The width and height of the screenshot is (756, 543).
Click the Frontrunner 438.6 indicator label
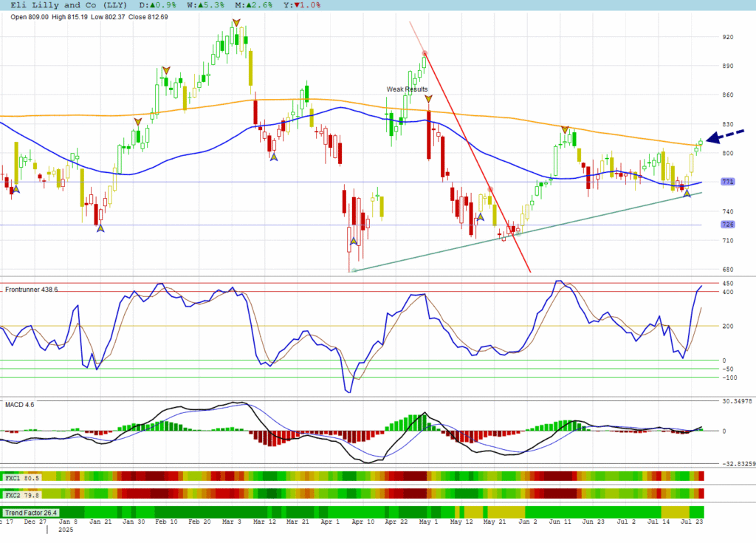click(x=31, y=290)
